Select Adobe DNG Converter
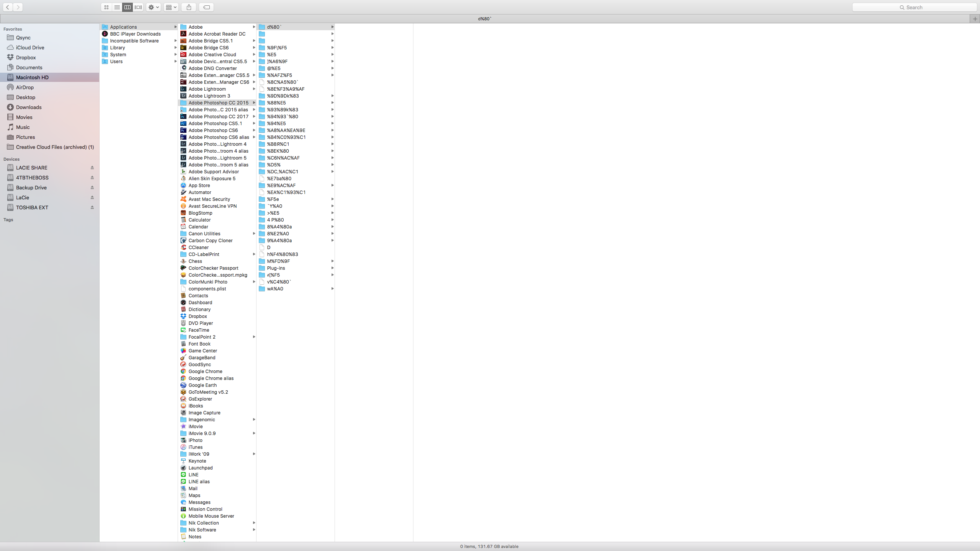 tap(213, 68)
